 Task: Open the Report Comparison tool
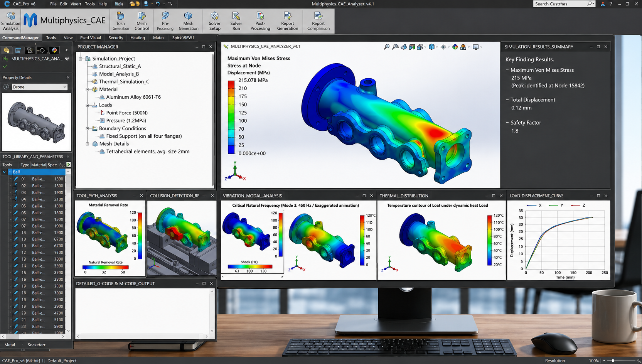tap(318, 21)
